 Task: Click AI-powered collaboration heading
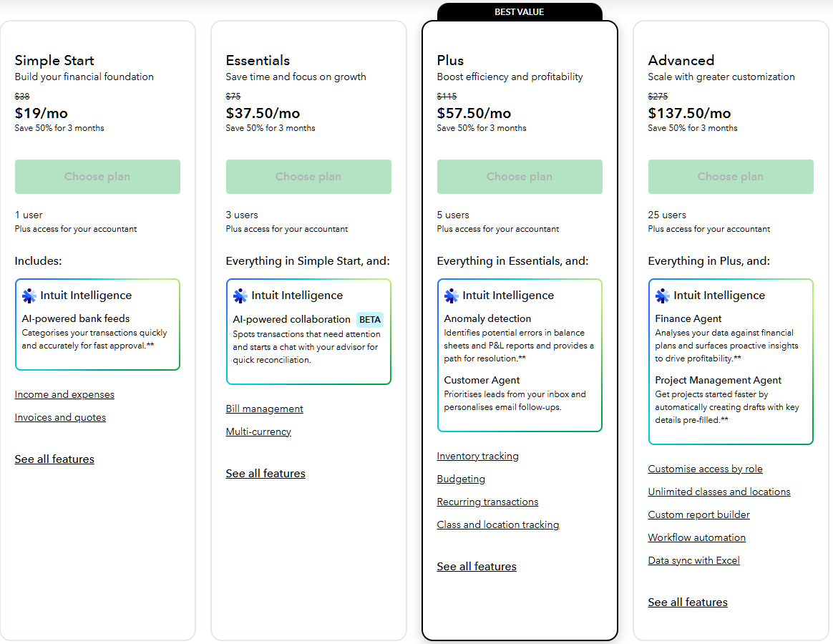pyautogui.click(x=292, y=319)
